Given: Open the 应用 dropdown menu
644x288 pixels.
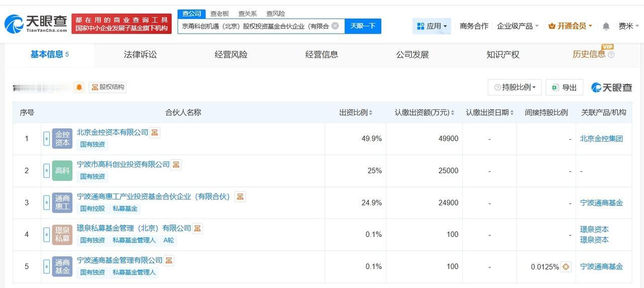Looking at the screenshot, I should coord(432,26).
